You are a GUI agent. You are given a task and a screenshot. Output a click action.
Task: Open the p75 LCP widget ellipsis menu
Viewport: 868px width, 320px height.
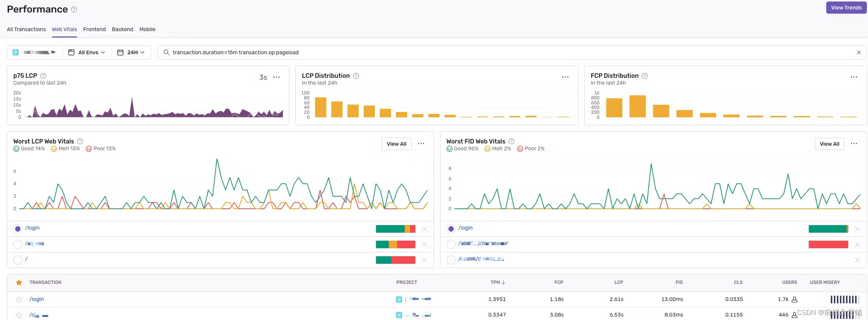[x=276, y=77]
